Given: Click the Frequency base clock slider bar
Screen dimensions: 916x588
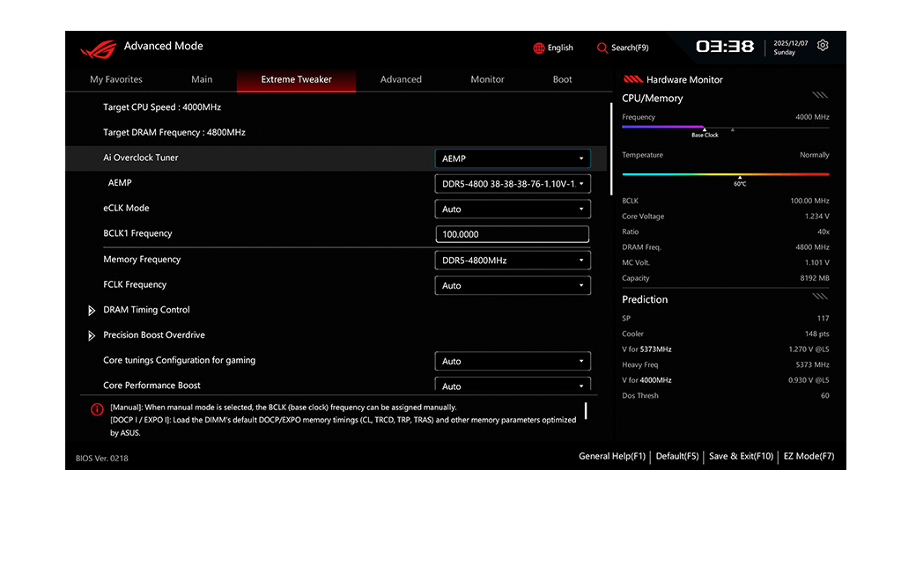Looking at the screenshot, I should pos(705,127).
